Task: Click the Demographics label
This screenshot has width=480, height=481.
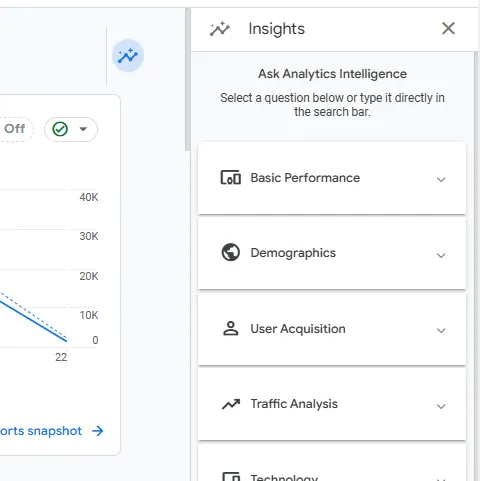Action: (293, 253)
